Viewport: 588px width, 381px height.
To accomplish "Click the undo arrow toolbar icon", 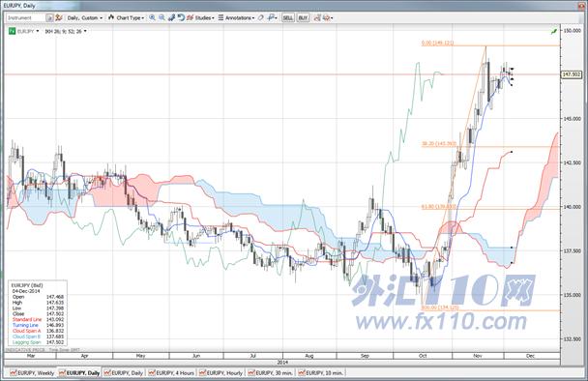I will click(181, 17).
